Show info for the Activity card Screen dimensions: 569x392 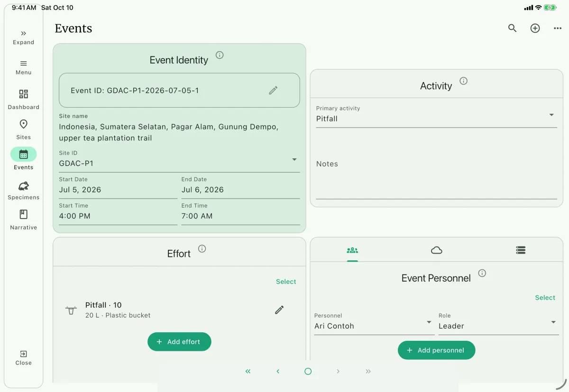coord(464,81)
